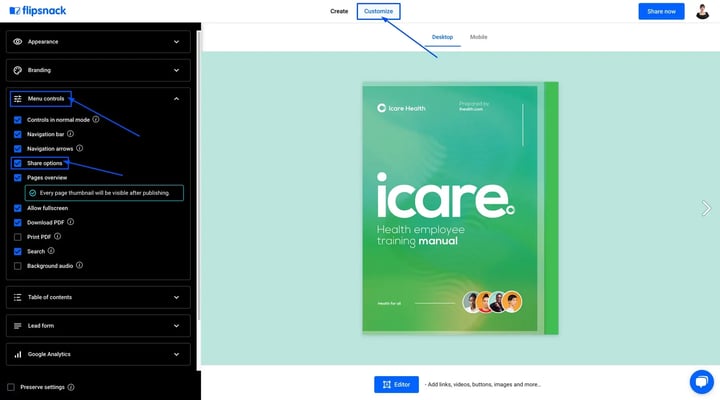Click the Lead form label

point(41,326)
